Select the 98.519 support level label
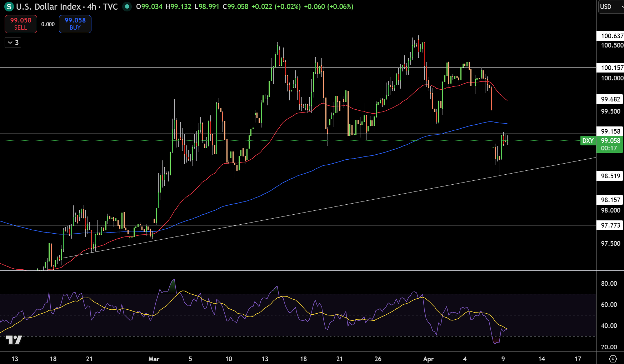This screenshot has width=624, height=364. (x=610, y=176)
